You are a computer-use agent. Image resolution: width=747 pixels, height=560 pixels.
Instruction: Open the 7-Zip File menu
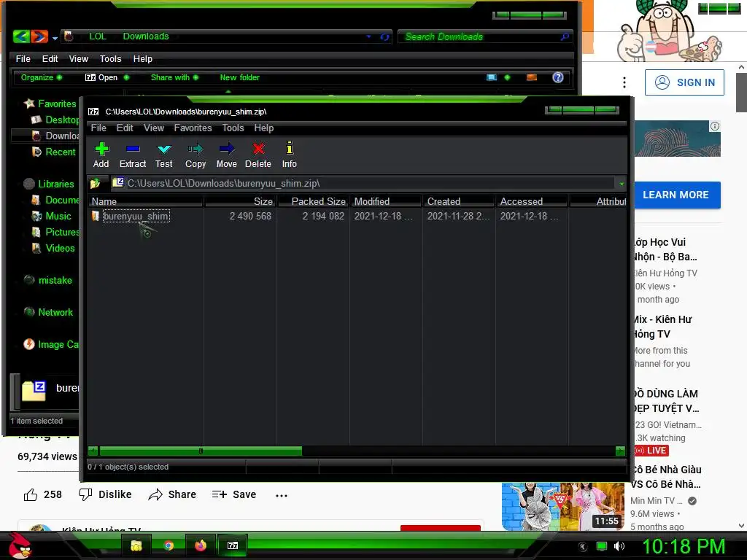point(98,128)
